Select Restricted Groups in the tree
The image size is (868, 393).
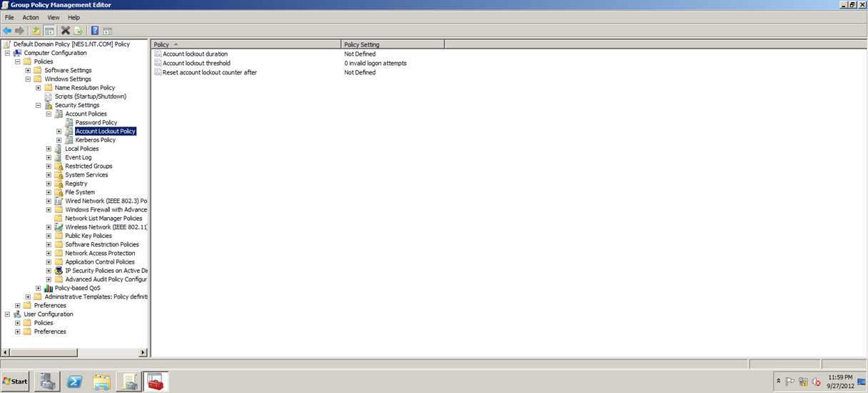coord(89,166)
